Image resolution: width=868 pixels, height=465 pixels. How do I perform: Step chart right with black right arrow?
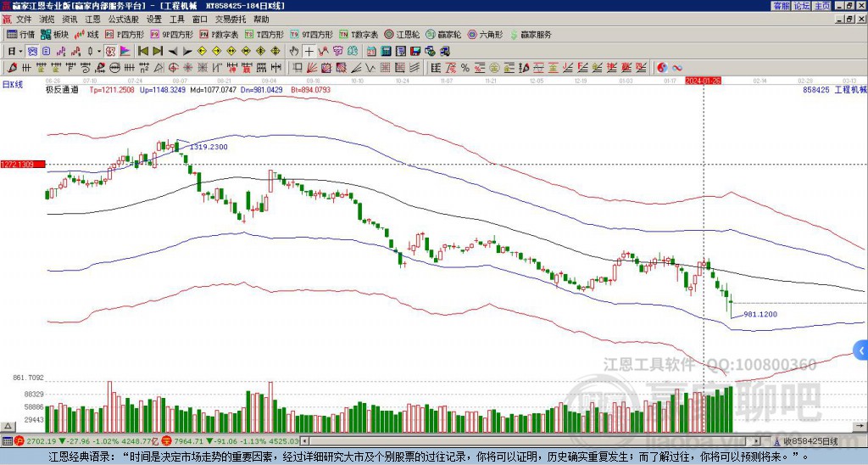pos(187,52)
